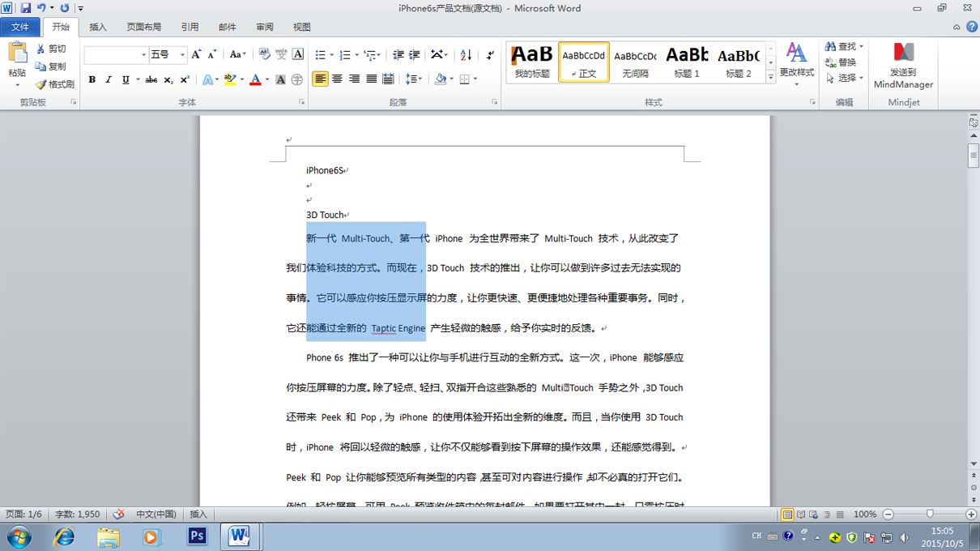Expand the Styles gallery More arrow
Image resolution: width=980 pixels, height=551 pixels.
coord(770,77)
